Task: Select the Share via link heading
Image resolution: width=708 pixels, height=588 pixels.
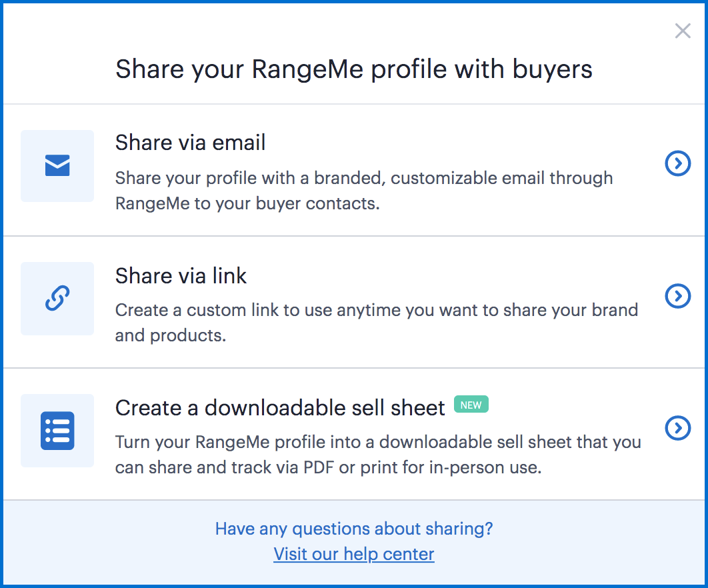Action: (181, 275)
